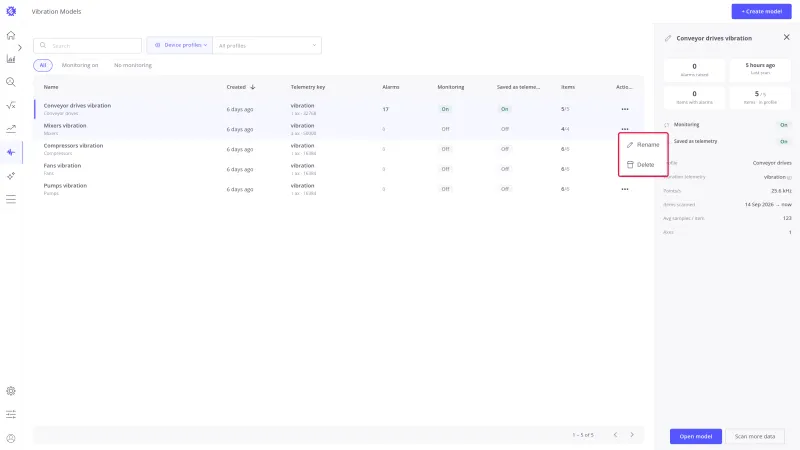Select the Pumps vibration row
The height and width of the screenshot is (450, 800).
[339, 189]
